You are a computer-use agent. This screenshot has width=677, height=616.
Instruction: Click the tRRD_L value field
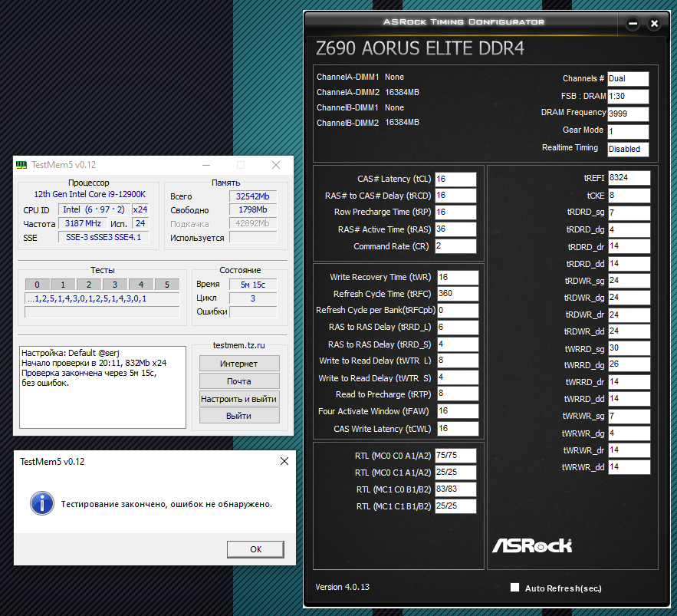click(458, 328)
